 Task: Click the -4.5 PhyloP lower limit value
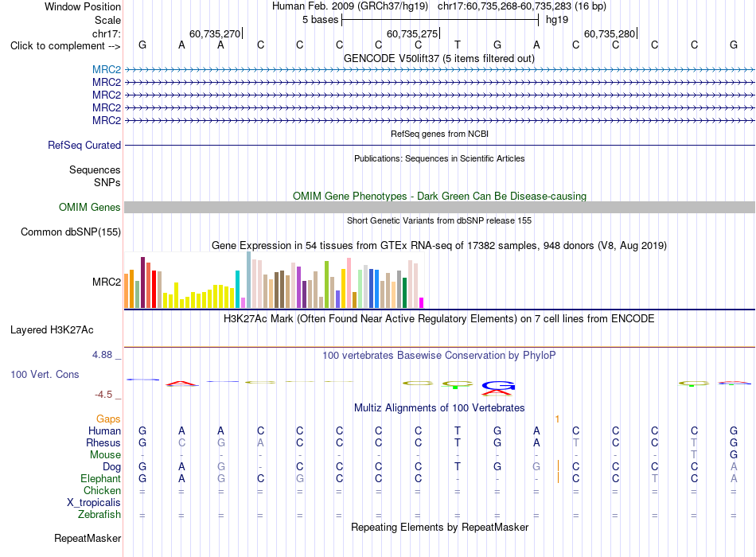[103, 395]
